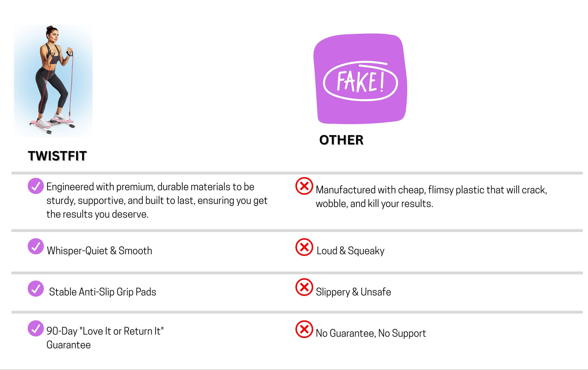588x370 pixels.
Task: Click the red X beside 'Manufactured with cheap'
Action: coord(304,186)
